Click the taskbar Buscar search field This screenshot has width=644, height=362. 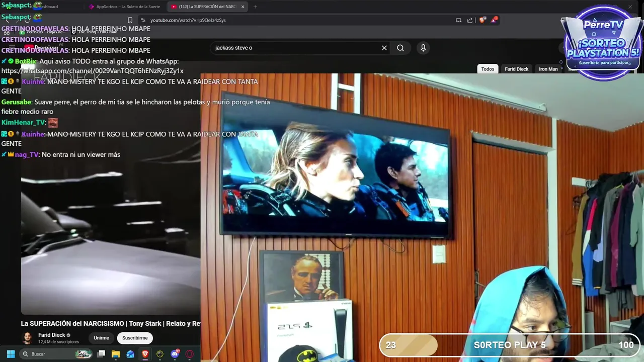(57, 354)
